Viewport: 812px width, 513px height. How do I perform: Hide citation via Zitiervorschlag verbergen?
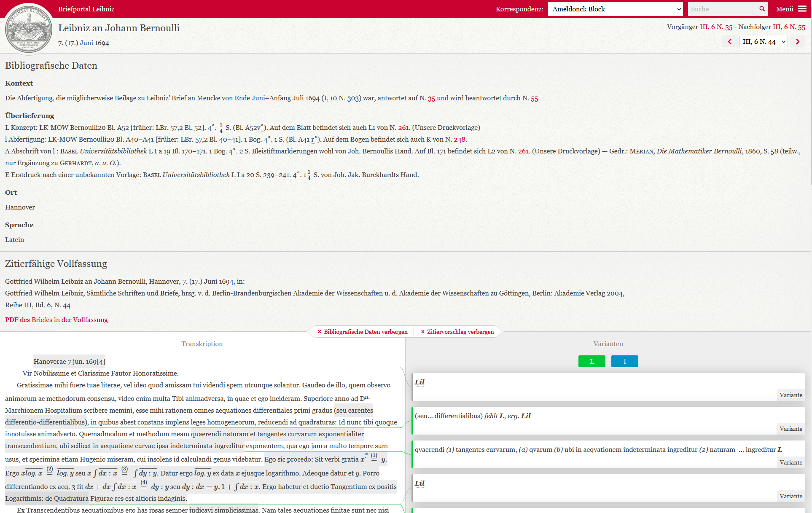tap(457, 332)
